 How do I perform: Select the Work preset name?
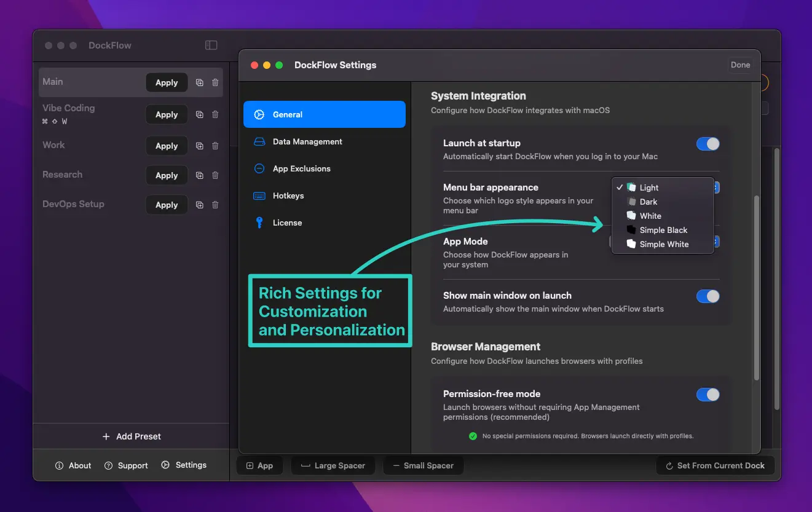point(53,145)
